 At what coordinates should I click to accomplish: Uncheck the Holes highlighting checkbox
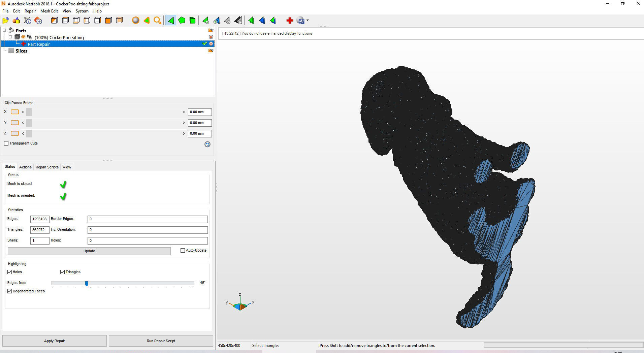[x=9, y=272]
